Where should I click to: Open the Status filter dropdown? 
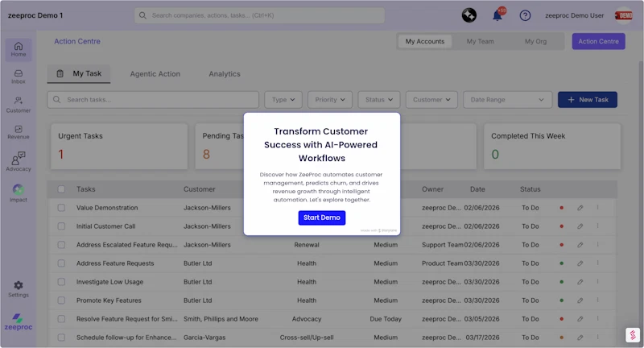coord(378,99)
